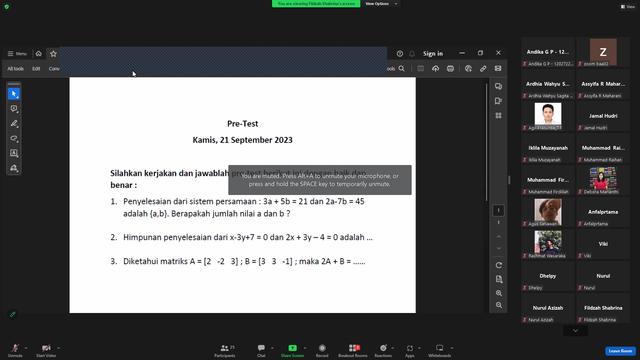The height and width of the screenshot is (360, 640).
Task: Expand video options arrow beside Start Video
Action: [58, 348]
